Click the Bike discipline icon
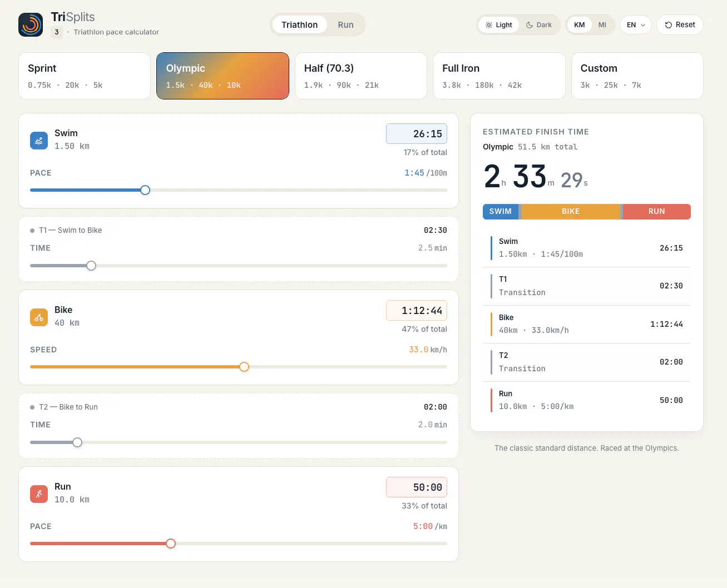Viewport: 727px width, 588px height. point(39,317)
